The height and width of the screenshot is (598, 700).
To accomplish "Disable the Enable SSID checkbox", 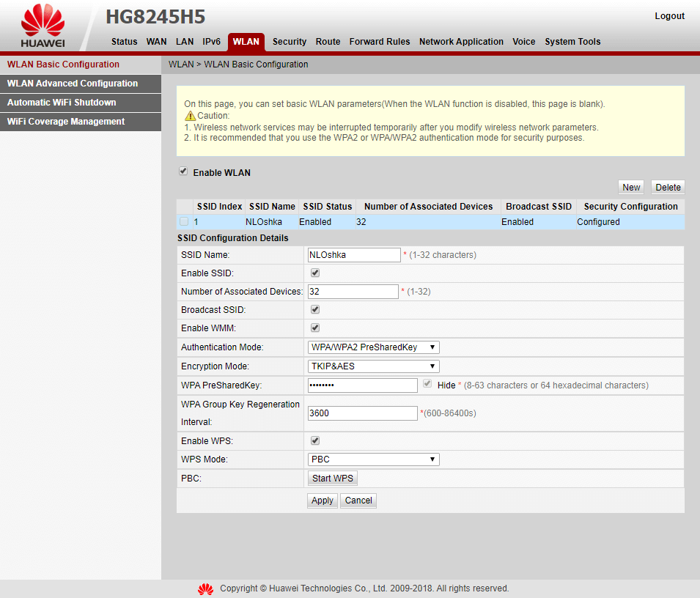I will click(314, 272).
